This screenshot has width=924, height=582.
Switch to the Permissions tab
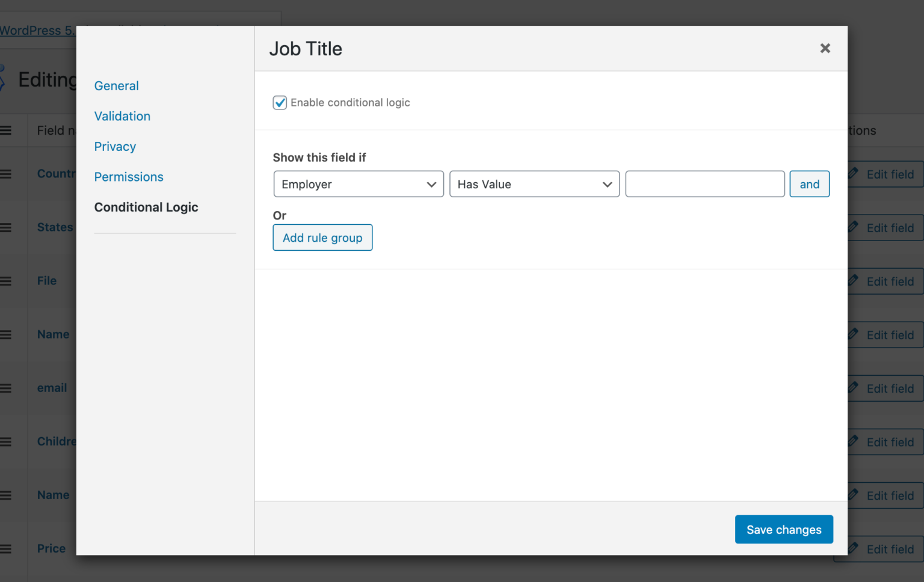pos(128,177)
